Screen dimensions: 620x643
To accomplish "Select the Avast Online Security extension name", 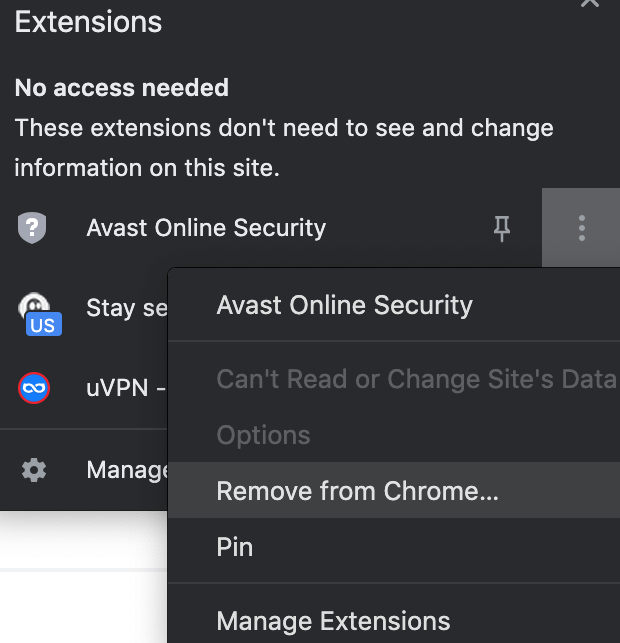I will [206, 228].
